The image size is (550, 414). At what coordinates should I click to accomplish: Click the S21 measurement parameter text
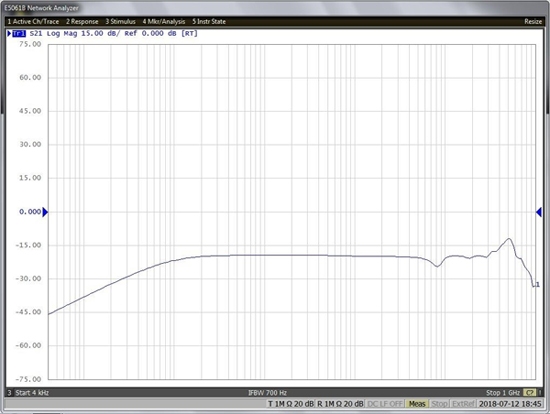[36, 34]
